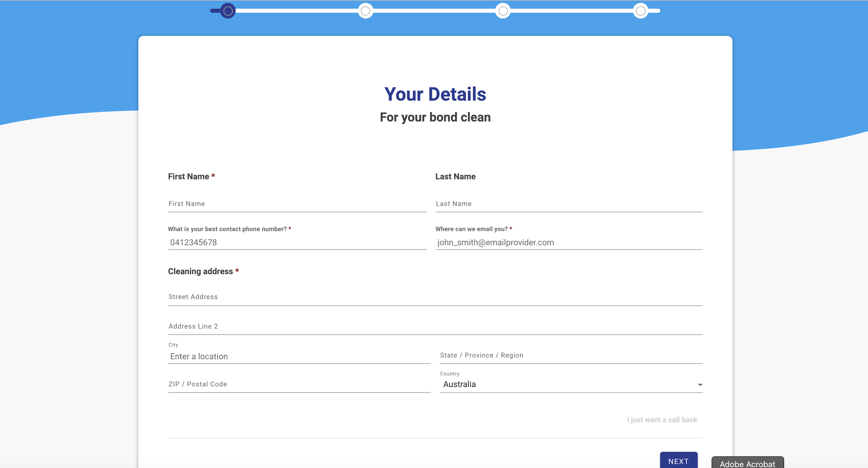
Task: Focus the Street Address field
Action: (x=435, y=297)
